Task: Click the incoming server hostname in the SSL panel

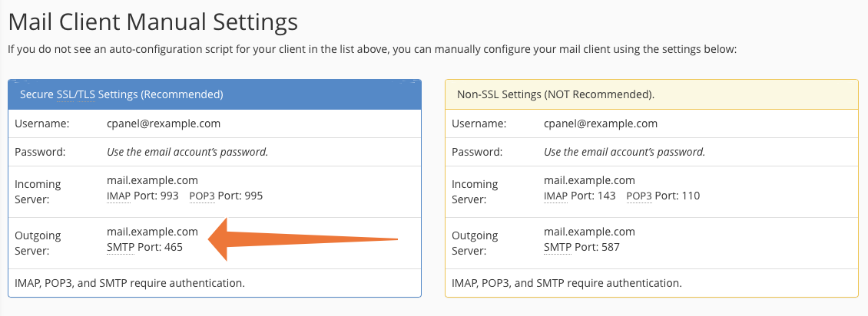Action: (152, 181)
